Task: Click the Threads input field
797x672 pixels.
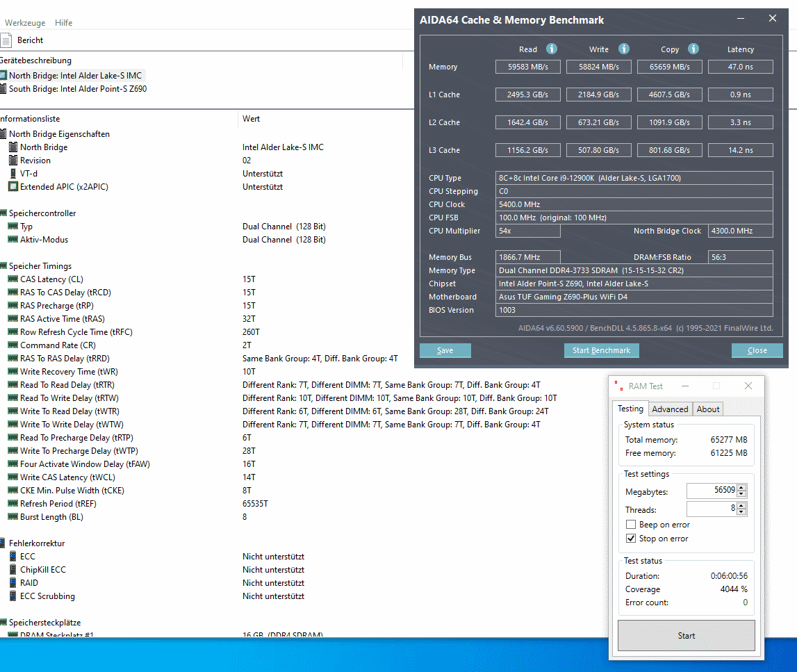Action: 712,508
